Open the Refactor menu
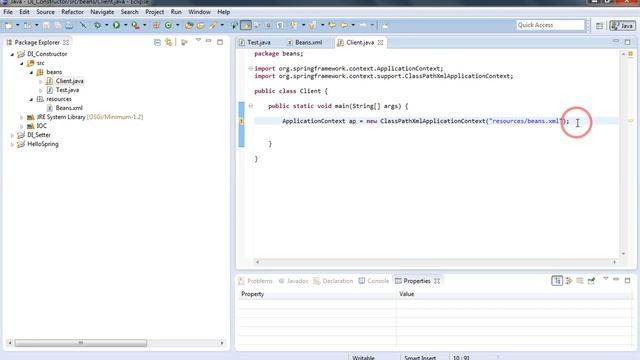This screenshot has width=640, height=360. [72, 12]
